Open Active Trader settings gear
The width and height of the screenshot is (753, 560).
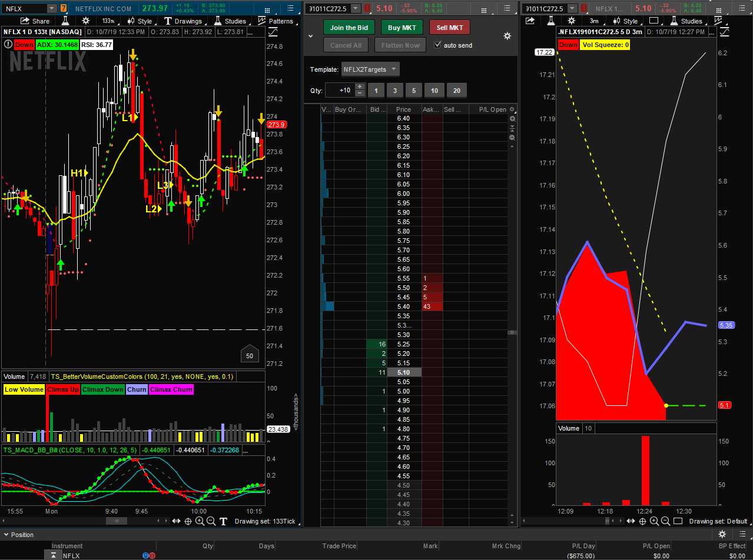(x=507, y=36)
